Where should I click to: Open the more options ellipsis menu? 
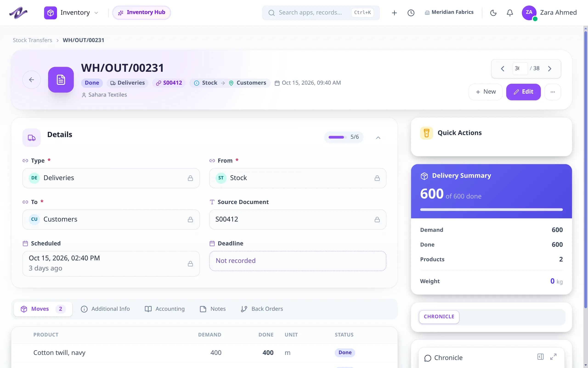click(553, 92)
